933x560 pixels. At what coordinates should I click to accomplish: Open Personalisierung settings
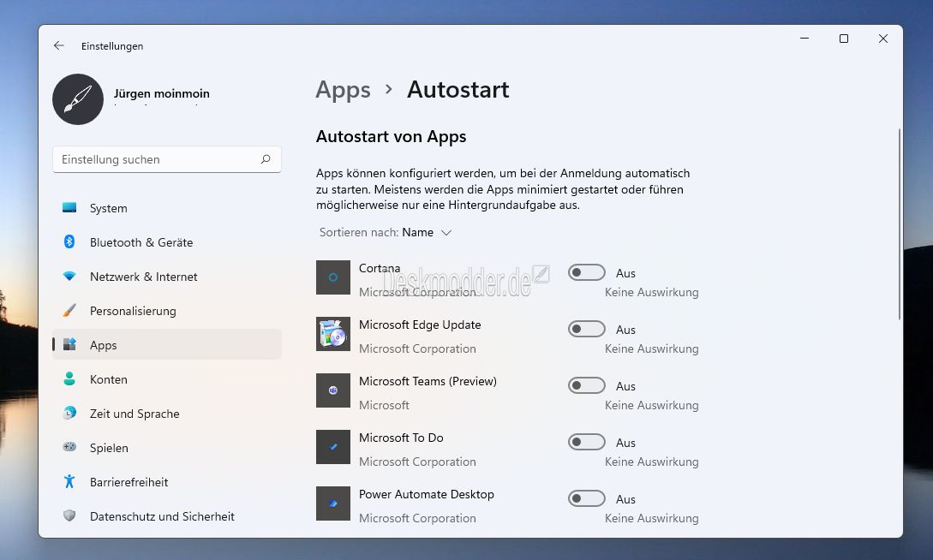pos(166,311)
